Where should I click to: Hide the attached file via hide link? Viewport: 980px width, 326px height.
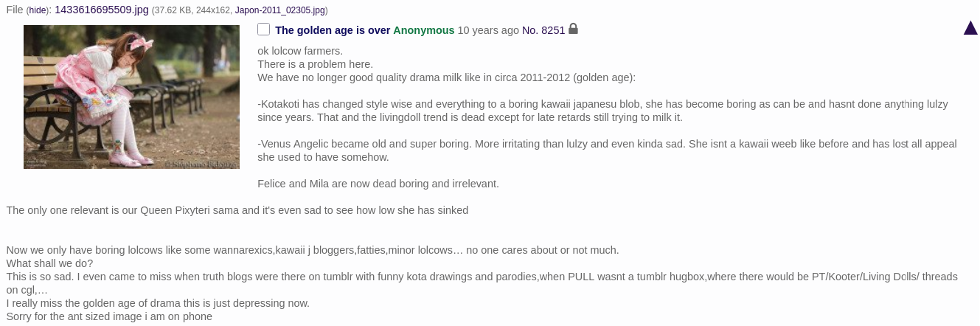pos(38,10)
